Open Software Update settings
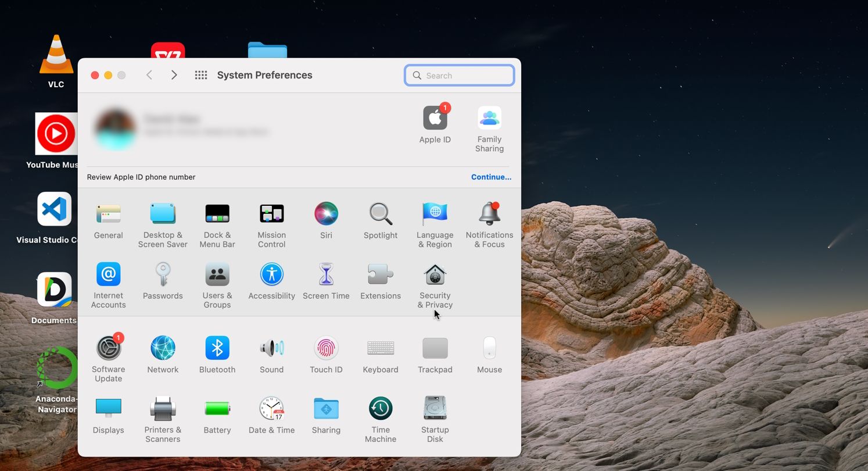868x471 pixels. click(x=109, y=348)
